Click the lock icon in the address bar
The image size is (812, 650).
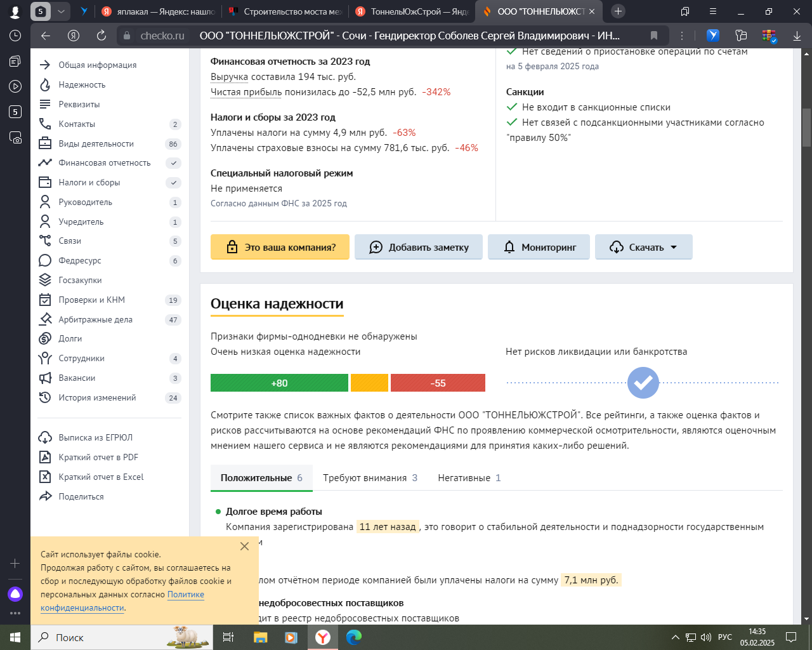tap(127, 36)
